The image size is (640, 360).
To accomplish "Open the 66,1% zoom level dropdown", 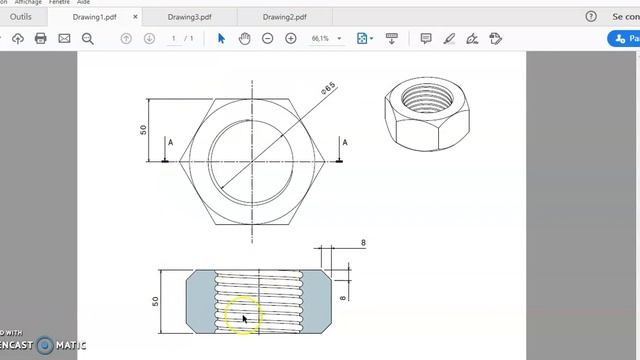I will pyautogui.click(x=326, y=39).
